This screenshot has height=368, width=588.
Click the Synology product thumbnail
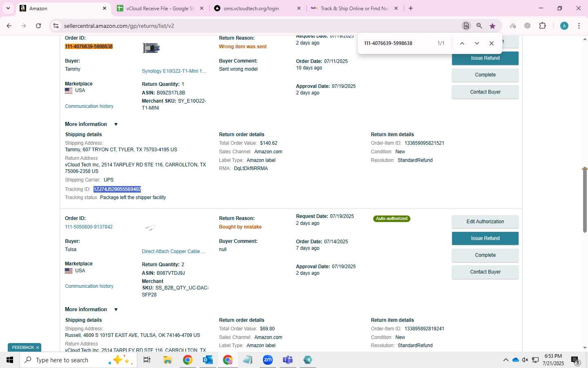(151, 48)
